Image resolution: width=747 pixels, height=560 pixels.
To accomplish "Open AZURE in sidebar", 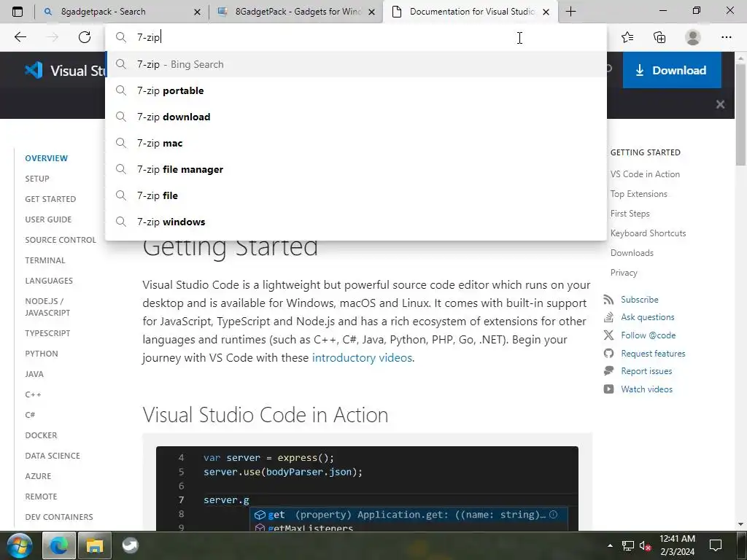I will [38, 476].
